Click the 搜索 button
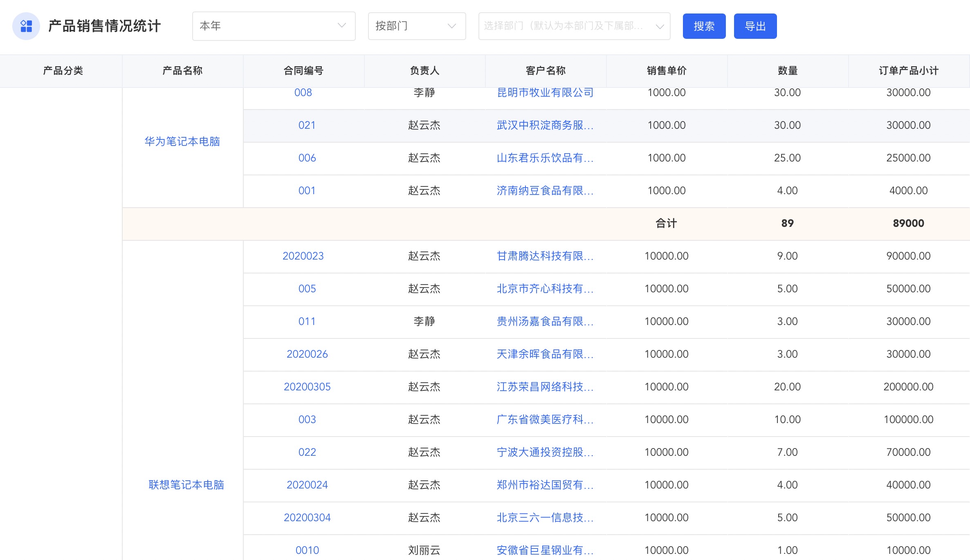 704,26
